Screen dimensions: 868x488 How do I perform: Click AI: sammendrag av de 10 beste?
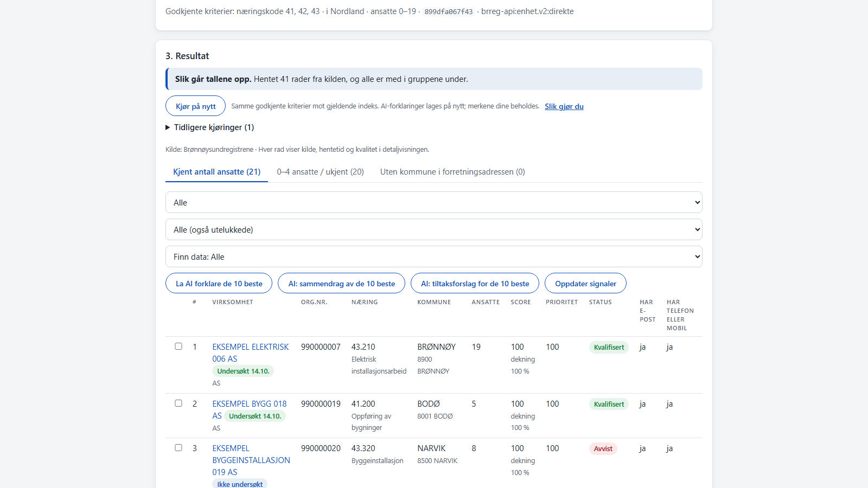(x=342, y=284)
